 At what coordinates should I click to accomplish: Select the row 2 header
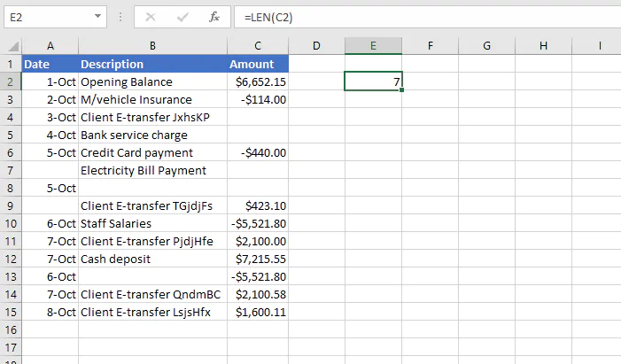pos(10,81)
